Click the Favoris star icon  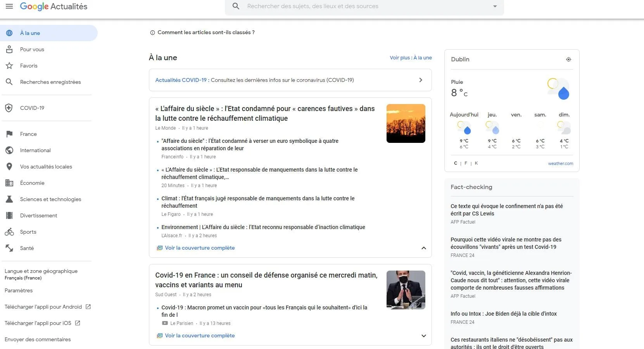[x=9, y=66]
